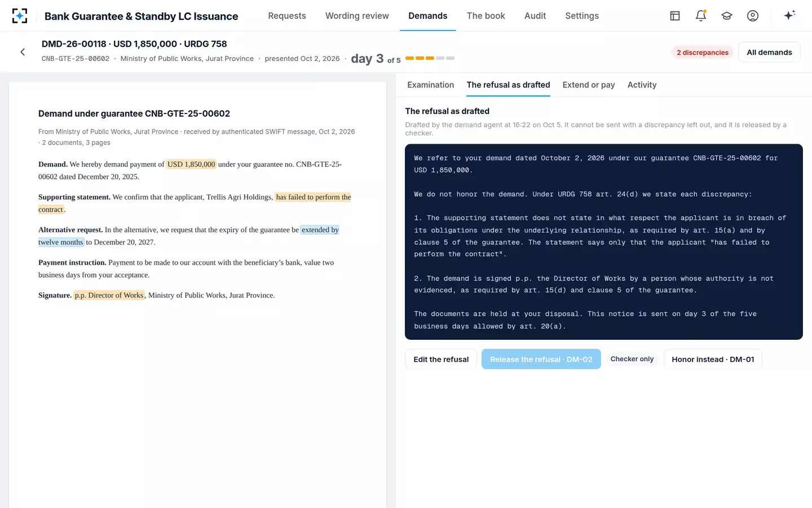Viewport: 812px width, 508px height.
Task: Switch to the Activity tab
Action: point(642,85)
